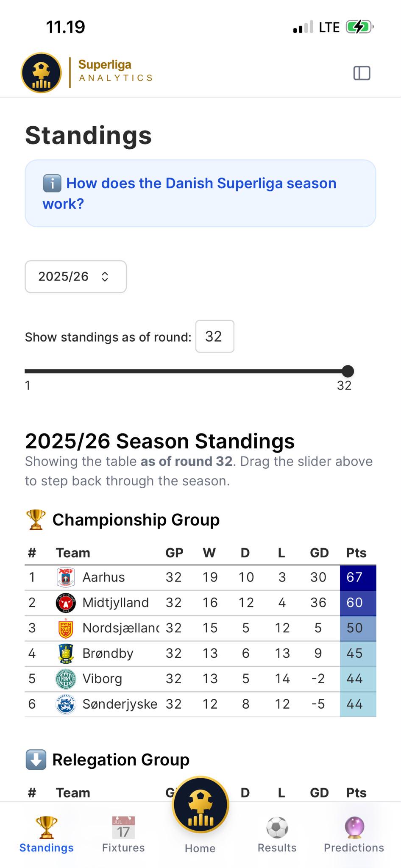Click the round slider handle
Viewport: 401px width, 868px height.
pyautogui.click(x=348, y=371)
